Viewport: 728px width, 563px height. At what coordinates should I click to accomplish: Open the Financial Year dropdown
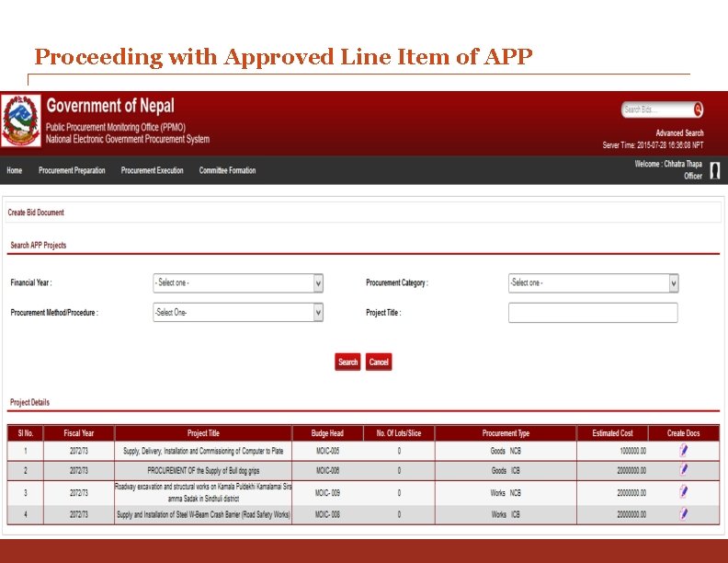coord(238,283)
